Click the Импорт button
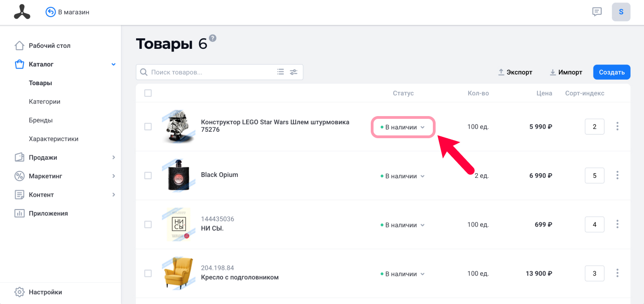644x304 pixels. pos(566,72)
